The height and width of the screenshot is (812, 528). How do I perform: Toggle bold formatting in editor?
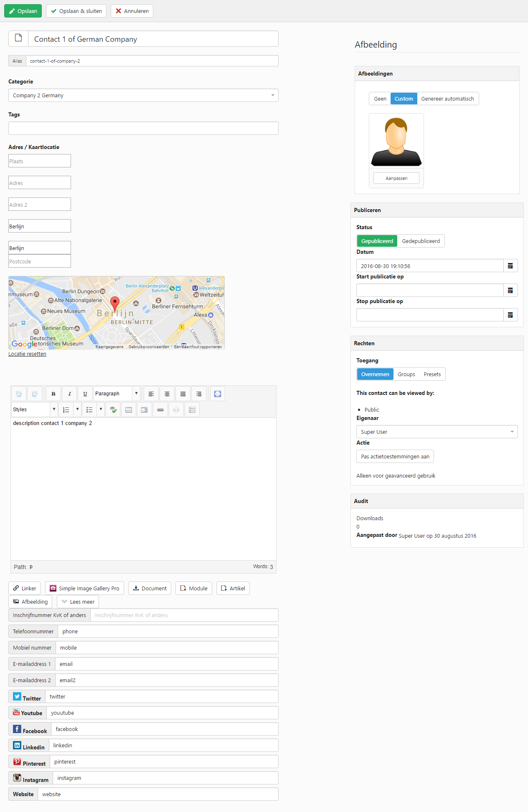(x=53, y=394)
